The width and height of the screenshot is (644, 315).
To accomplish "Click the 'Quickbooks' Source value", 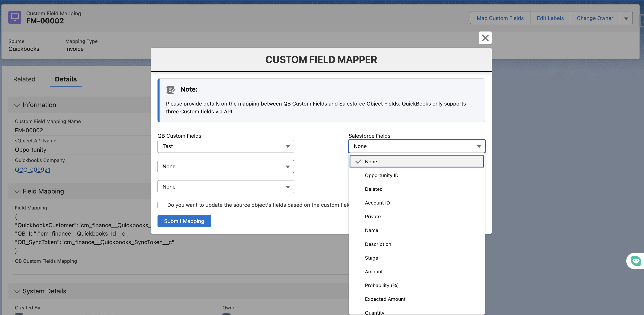I will 24,49.
